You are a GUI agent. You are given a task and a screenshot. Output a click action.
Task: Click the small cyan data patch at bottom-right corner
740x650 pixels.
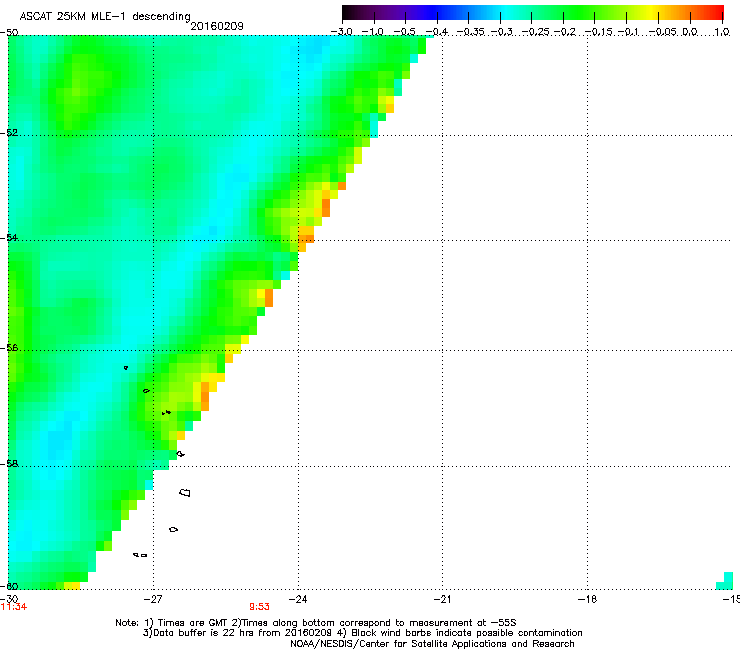click(725, 581)
